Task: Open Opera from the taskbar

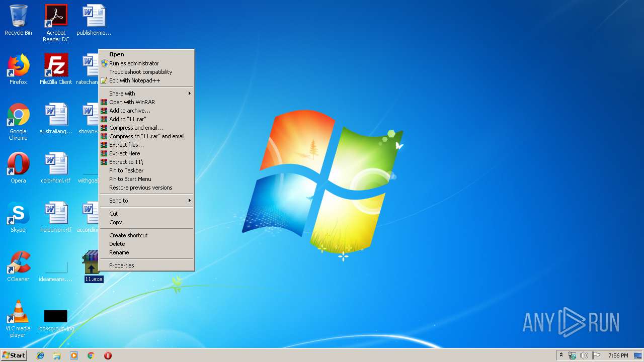Action: (x=108, y=355)
